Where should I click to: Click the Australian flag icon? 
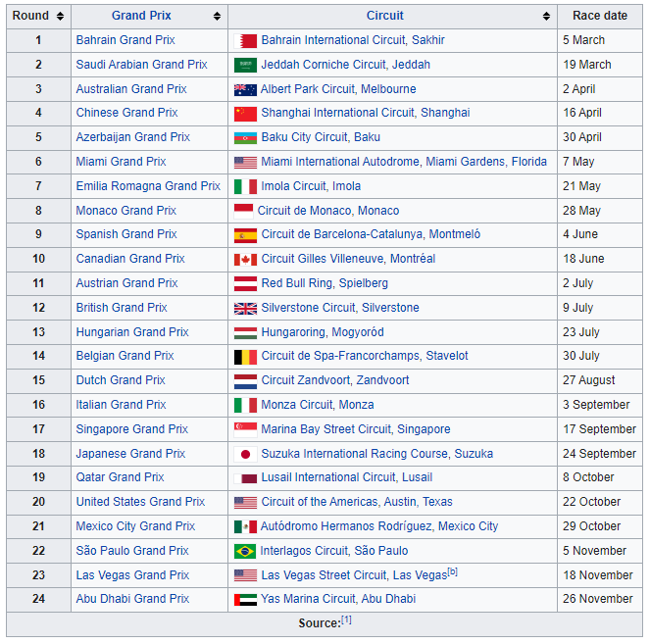tap(245, 89)
